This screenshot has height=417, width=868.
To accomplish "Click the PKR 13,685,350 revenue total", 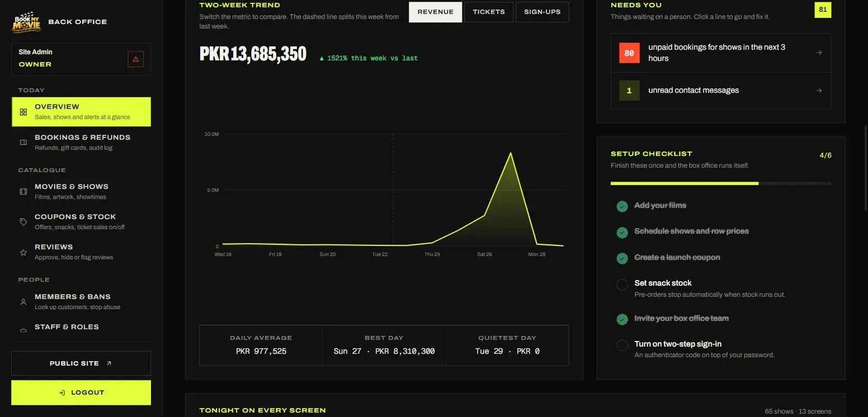I will [253, 54].
